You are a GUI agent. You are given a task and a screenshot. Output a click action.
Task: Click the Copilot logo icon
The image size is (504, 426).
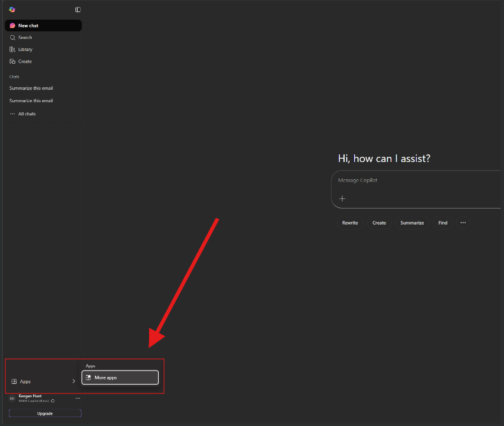(x=12, y=10)
